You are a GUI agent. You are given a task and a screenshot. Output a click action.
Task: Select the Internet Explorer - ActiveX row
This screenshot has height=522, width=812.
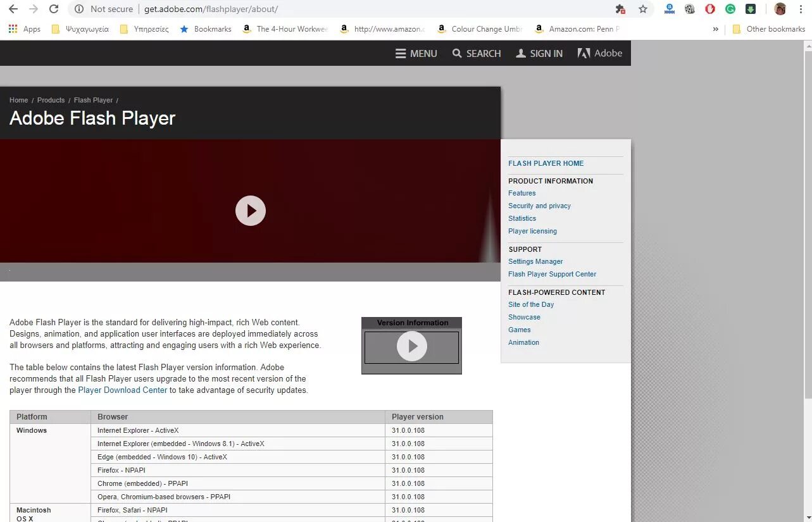(x=292, y=430)
